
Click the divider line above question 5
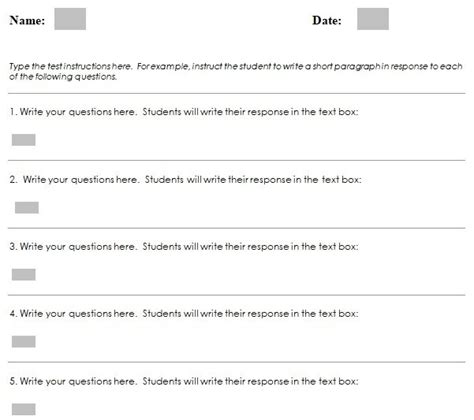click(237, 362)
